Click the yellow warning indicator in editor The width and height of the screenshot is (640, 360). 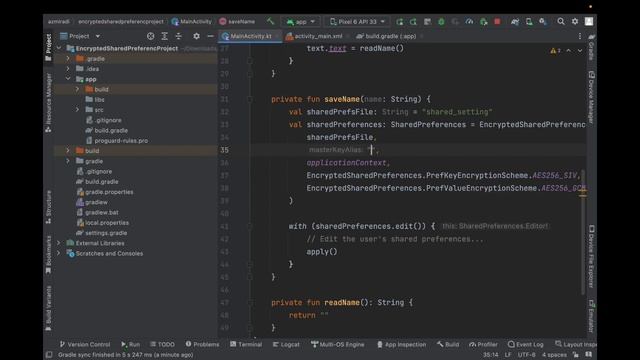[555, 51]
